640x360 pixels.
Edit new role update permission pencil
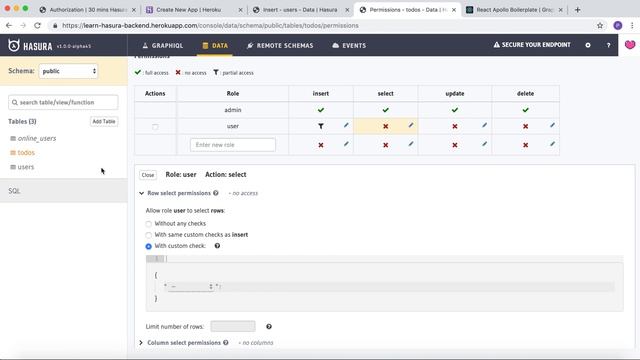tap(484, 144)
